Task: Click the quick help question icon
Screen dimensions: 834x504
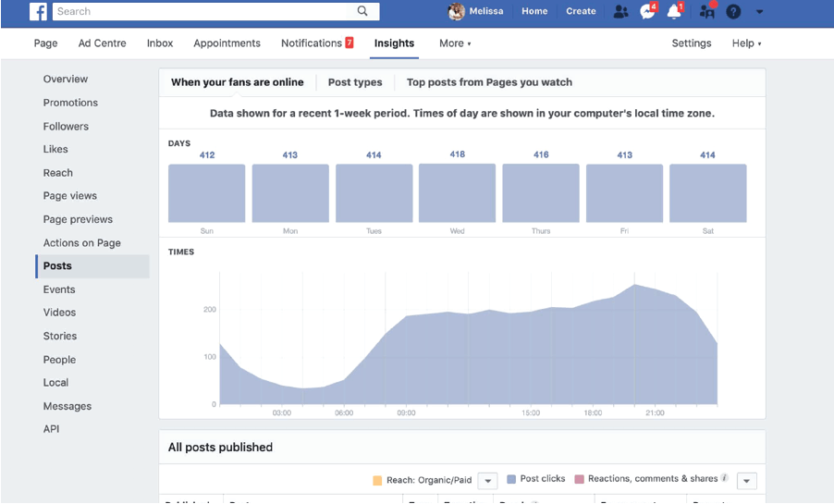Action: [733, 12]
